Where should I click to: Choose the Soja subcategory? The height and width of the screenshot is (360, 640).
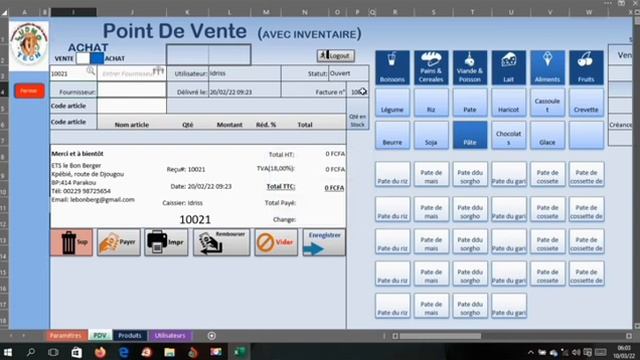(x=431, y=135)
